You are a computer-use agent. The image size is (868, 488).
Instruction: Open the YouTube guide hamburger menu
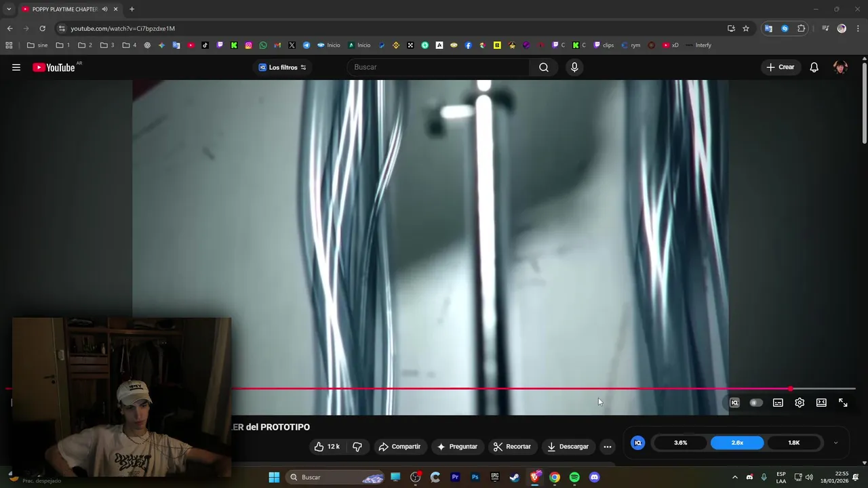[16, 67]
